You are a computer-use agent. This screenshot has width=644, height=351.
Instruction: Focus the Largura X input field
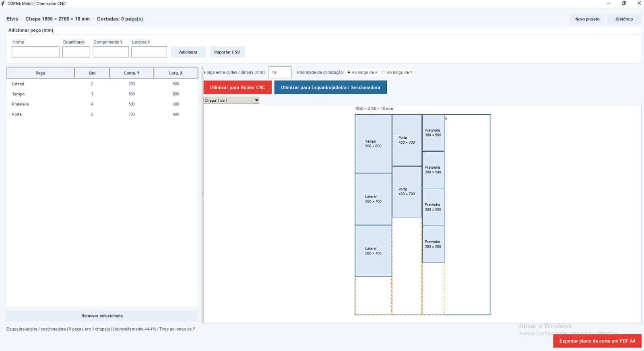[x=149, y=52]
